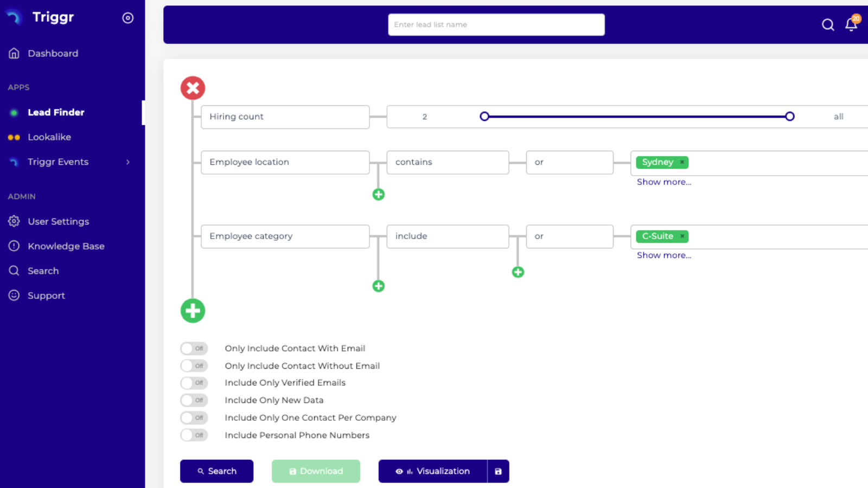Click the left handle of Hiring count slider
The width and height of the screenshot is (868, 488).
pyautogui.click(x=484, y=117)
